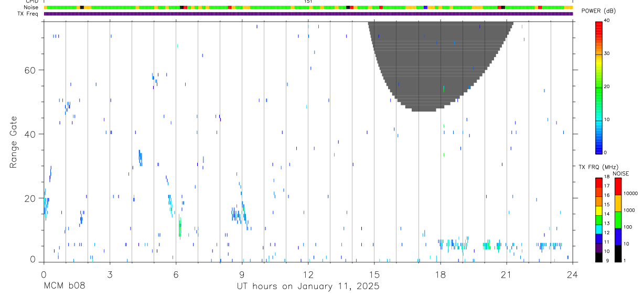
Task: Click the blue segment of NOISE color bar
Action: coord(618,237)
